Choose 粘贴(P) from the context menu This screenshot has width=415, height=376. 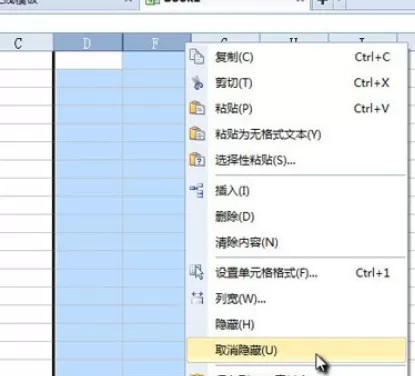click(x=297, y=108)
